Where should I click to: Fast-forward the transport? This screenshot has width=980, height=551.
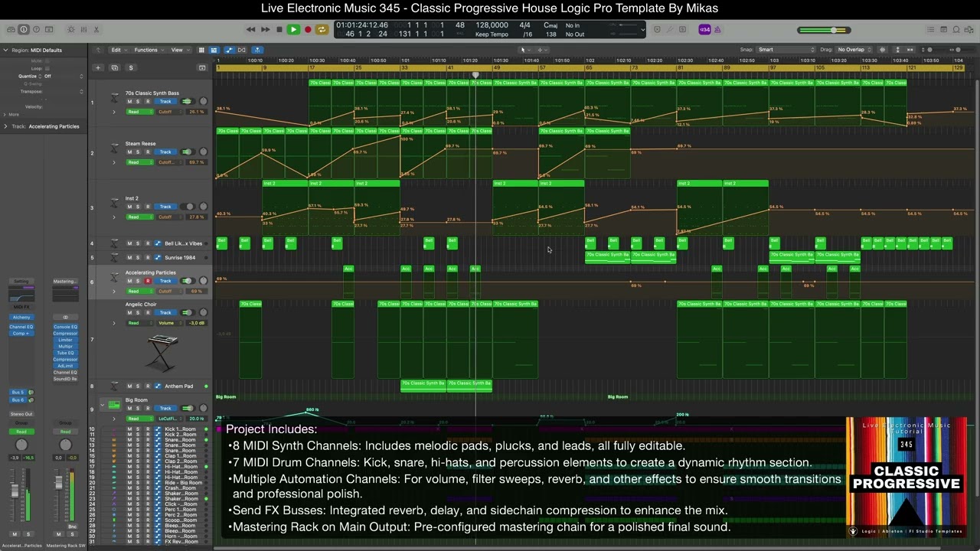(265, 30)
